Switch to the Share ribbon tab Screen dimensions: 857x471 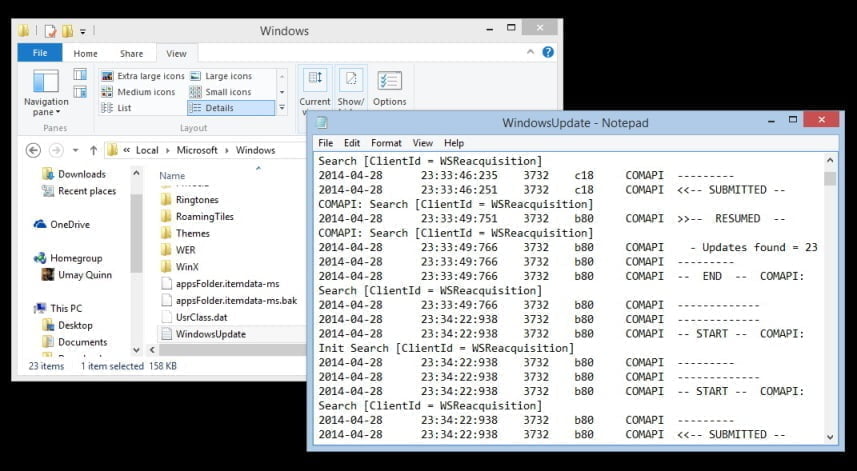coord(131,54)
